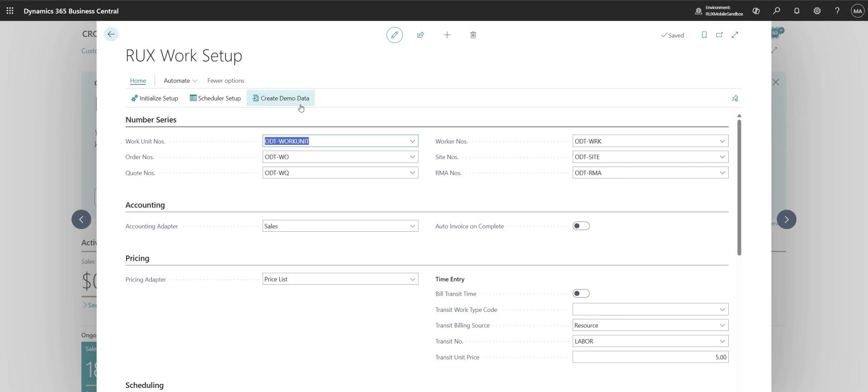
Task: Collapse the Pricing section header
Action: click(137, 258)
